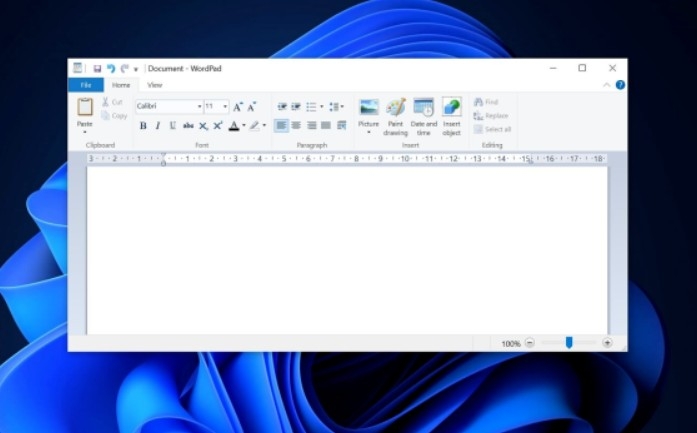Insert Date and time
This screenshot has height=433, width=697.
(424, 117)
